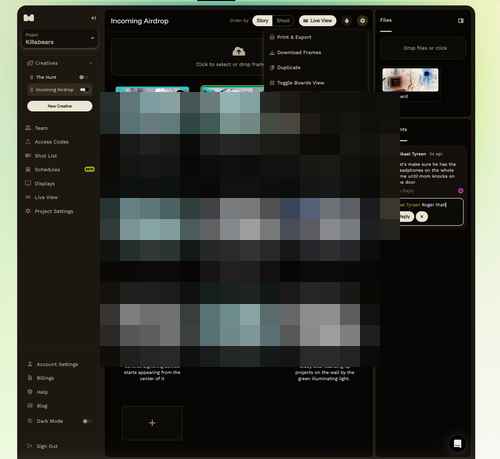The height and width of the screenshot is (459, 500).
Task: Toggle the Incoming Airdrop creative switch
Action: (83, 90)
